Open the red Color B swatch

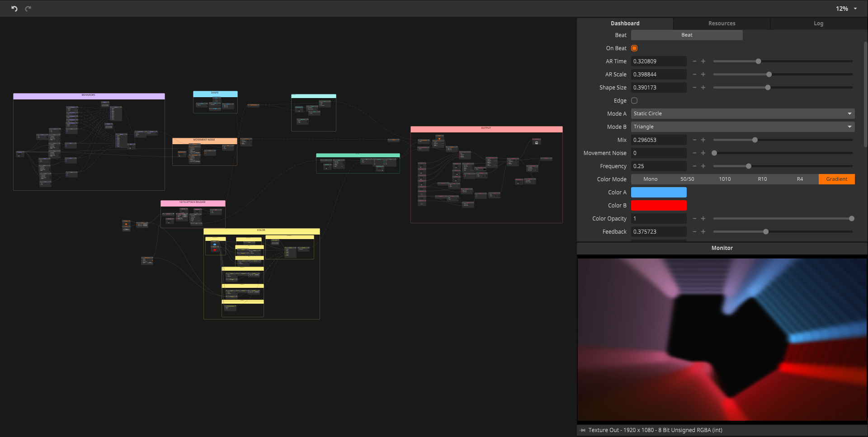[659, 206]
